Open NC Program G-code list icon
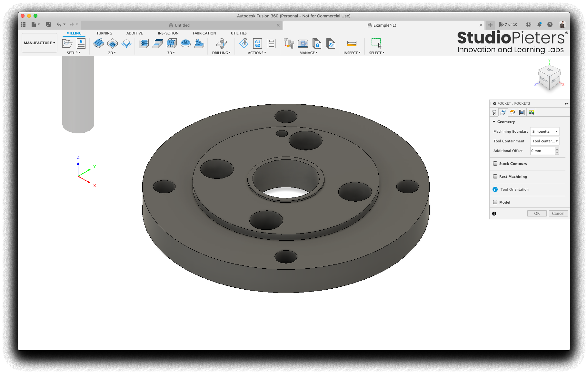The width and height of the screenshot is (588, 374). click(x=81, y=43)
